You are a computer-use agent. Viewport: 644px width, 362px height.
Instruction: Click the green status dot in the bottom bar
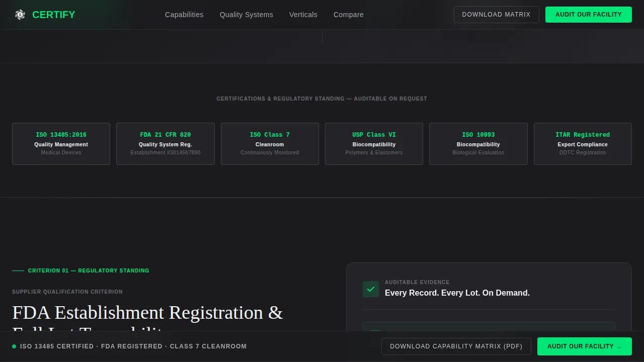pyautogui.click(x=13, y=346)
